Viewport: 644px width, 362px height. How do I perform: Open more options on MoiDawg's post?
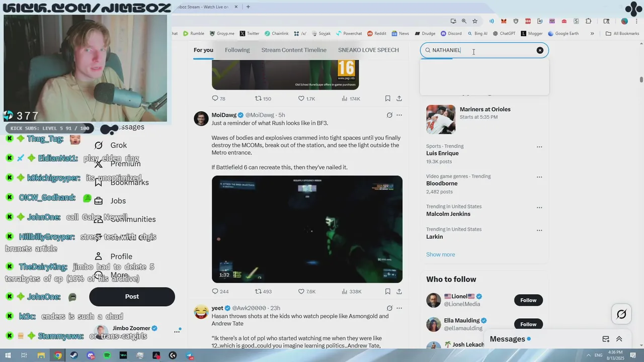[399, 115]
